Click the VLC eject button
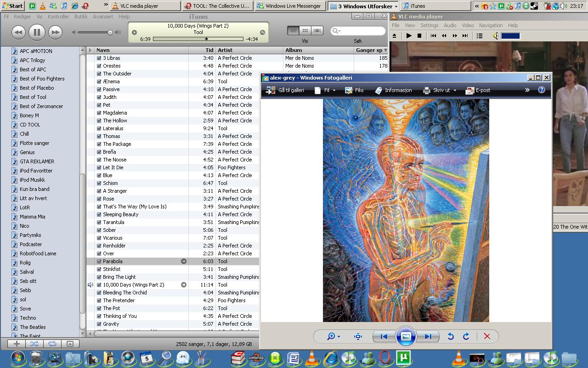The height and width of the screenshot is (368, 588). click(x=394, y=35)
